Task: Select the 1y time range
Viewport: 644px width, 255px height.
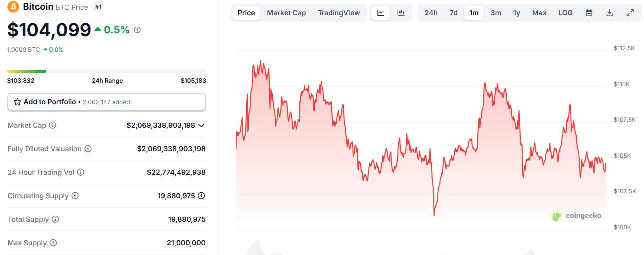Action: (517, 13)
